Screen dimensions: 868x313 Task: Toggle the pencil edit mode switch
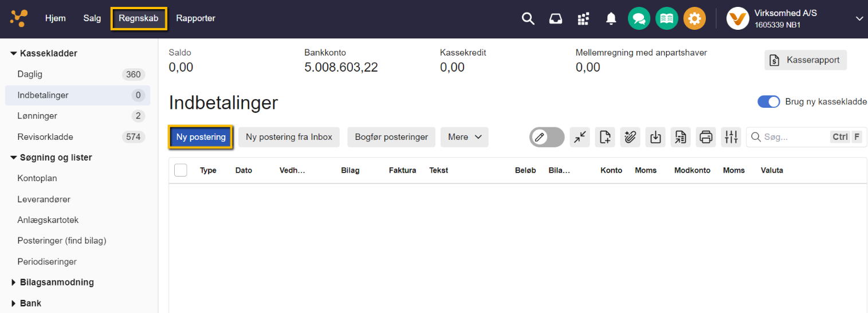pos(547,137)
